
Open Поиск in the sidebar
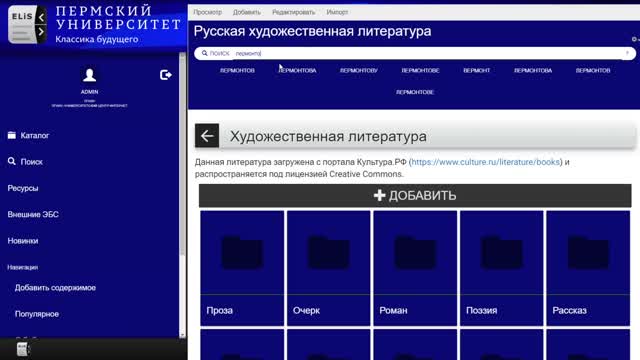pyautogui.click(x=25, y=162)
